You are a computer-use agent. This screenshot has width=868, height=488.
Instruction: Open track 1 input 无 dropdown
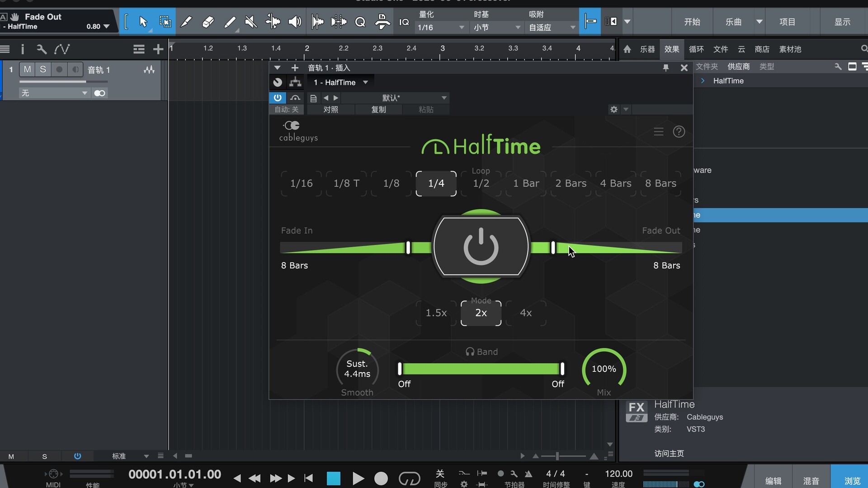(x=54, y=93)
